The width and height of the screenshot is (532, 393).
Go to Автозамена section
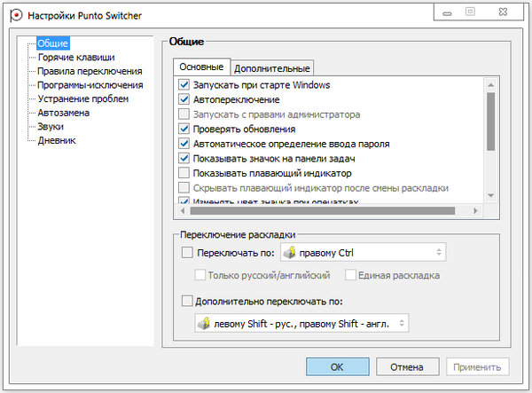pos(63,113)
